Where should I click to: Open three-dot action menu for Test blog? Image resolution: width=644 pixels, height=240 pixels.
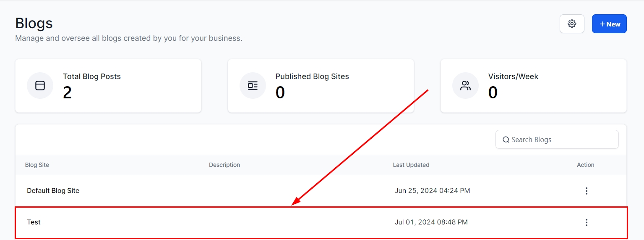pyautogui.click(x=587, y=222)
